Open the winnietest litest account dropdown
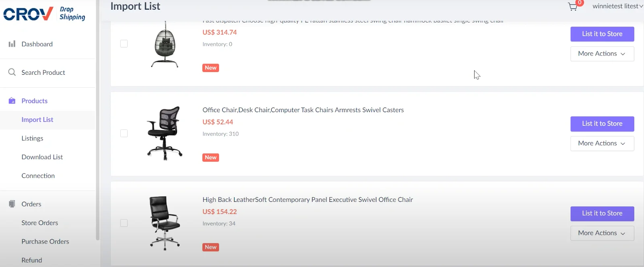644x267 pixels. point(617,6)
